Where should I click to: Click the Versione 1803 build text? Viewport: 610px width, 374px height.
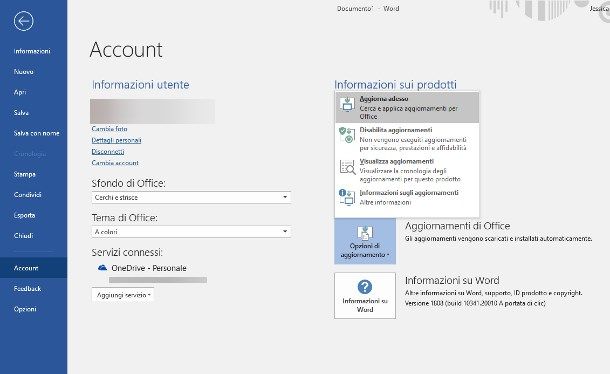tap(475, 303)
